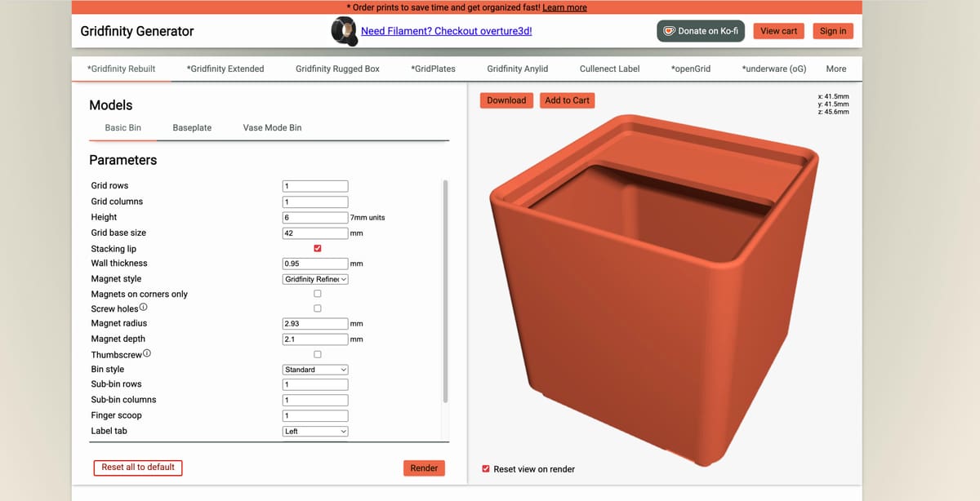Enable Magnets on corners only checkbox
Screen dimensions: 980x501
(x=318, y=294)
